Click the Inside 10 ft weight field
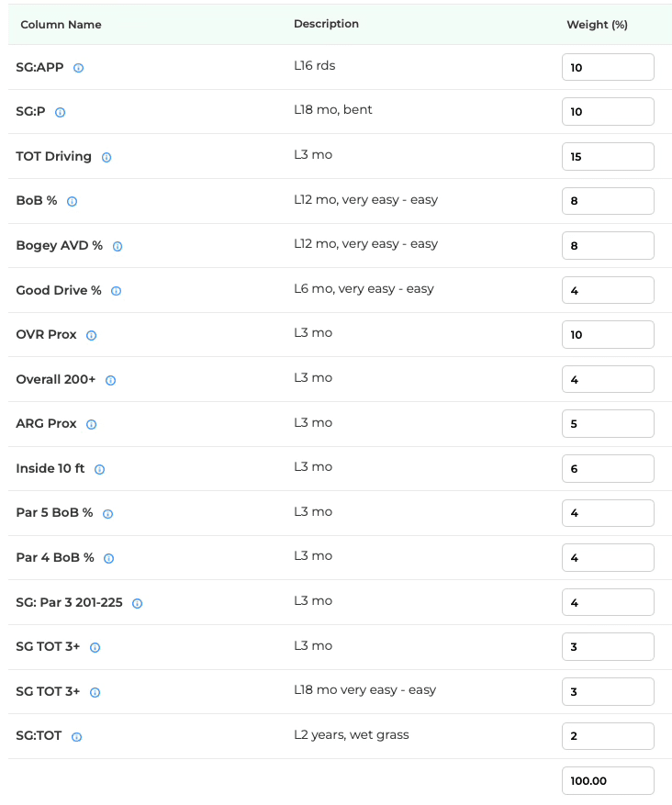Screen dimensions: 672x805 [x=608, y=469]
